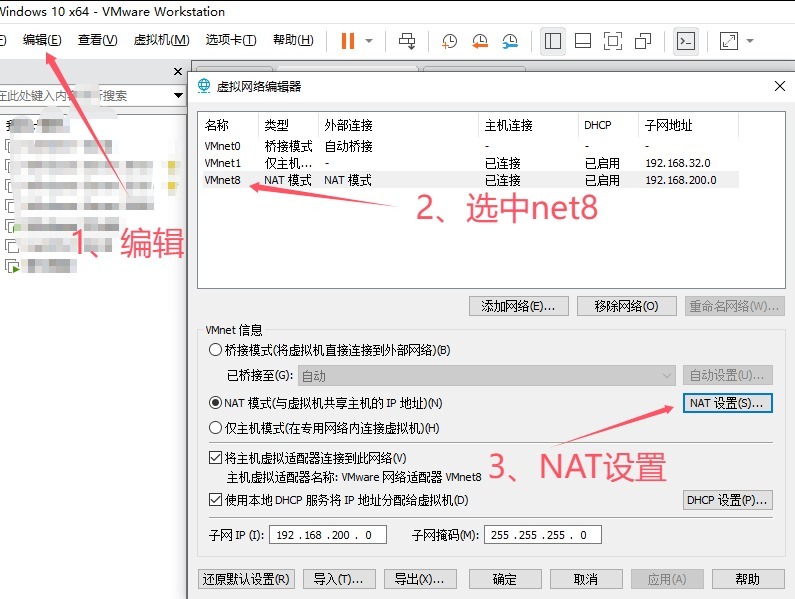Click the NAT 设置(S)... button

pos(727,403)
